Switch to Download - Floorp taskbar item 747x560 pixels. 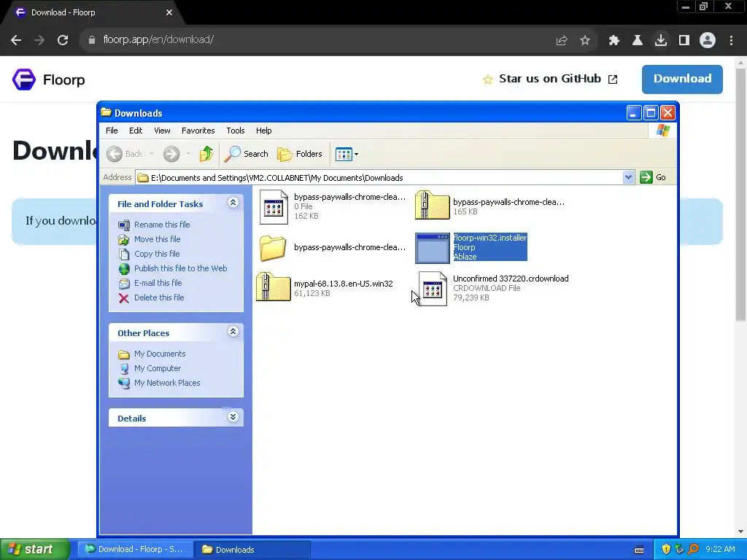[x=135, y=549]
